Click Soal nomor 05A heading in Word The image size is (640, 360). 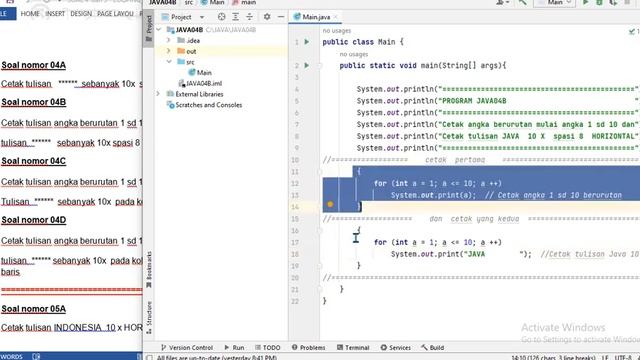click(x=33, y=309)
